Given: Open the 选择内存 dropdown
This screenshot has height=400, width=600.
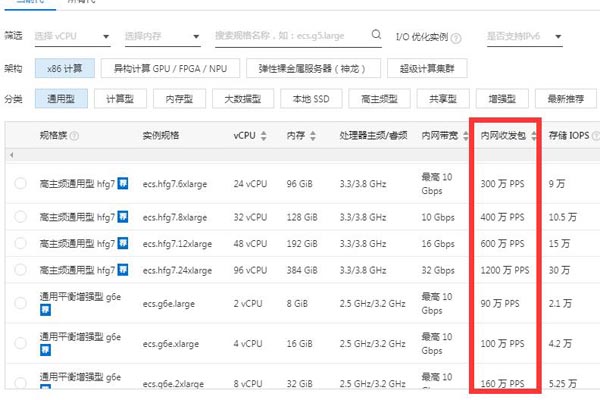Looking at the screenshot, I should click(160, 37).
